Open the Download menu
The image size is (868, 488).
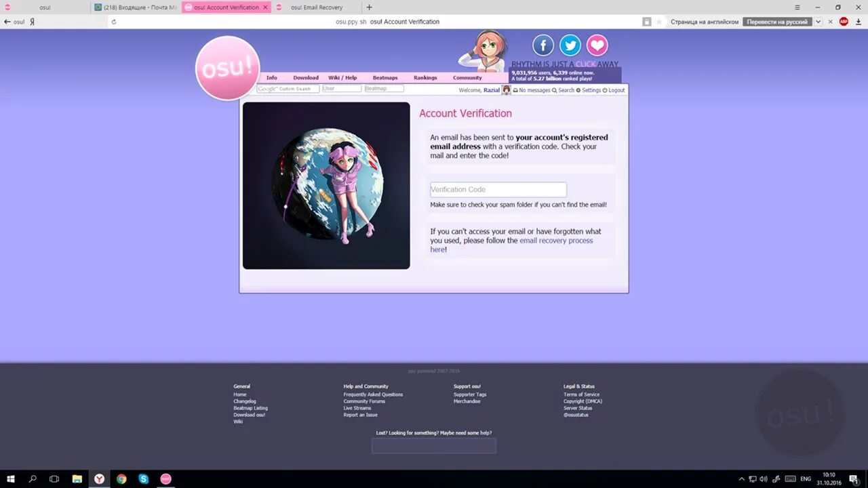point(306,78)
